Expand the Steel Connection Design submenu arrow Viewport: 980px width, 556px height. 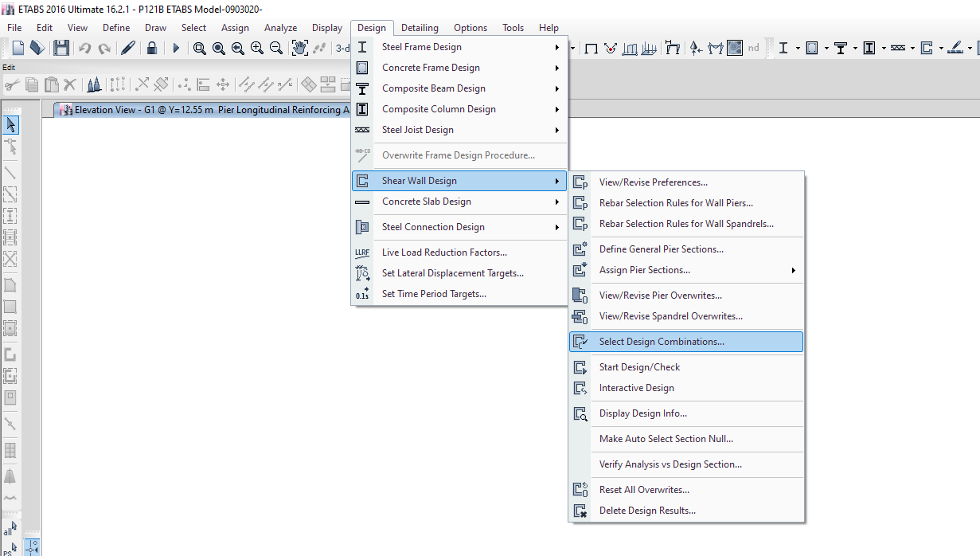(557, 227)
